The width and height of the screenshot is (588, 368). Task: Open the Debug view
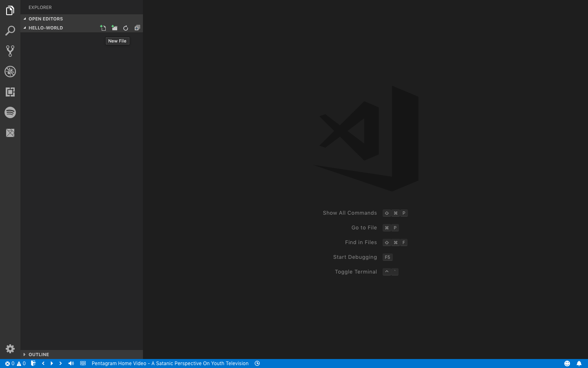point(10,72)
